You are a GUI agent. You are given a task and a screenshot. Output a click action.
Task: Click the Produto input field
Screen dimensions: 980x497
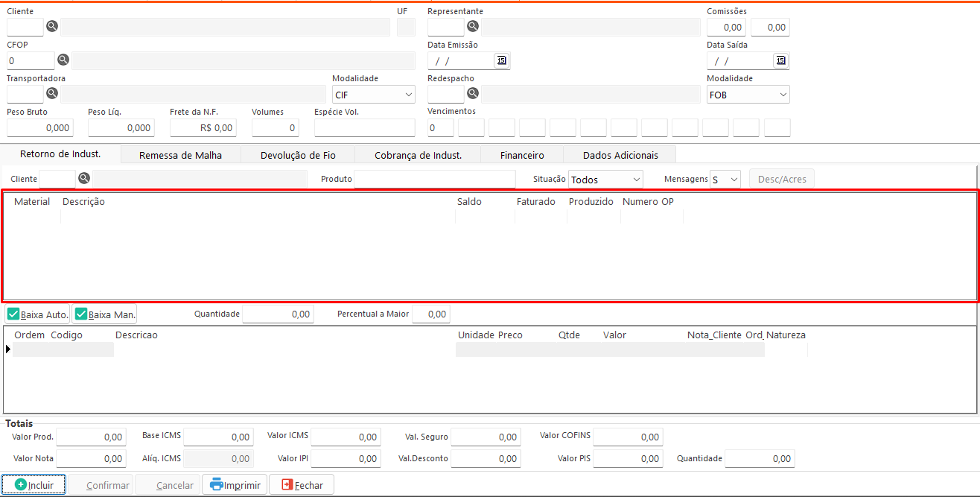click(x=434, y=179)
